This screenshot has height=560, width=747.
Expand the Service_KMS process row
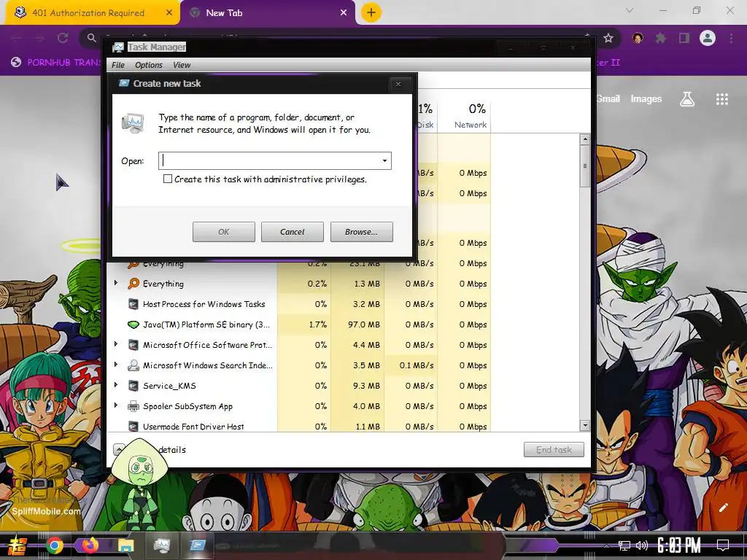pyautogui.click(x=116, y=385)
